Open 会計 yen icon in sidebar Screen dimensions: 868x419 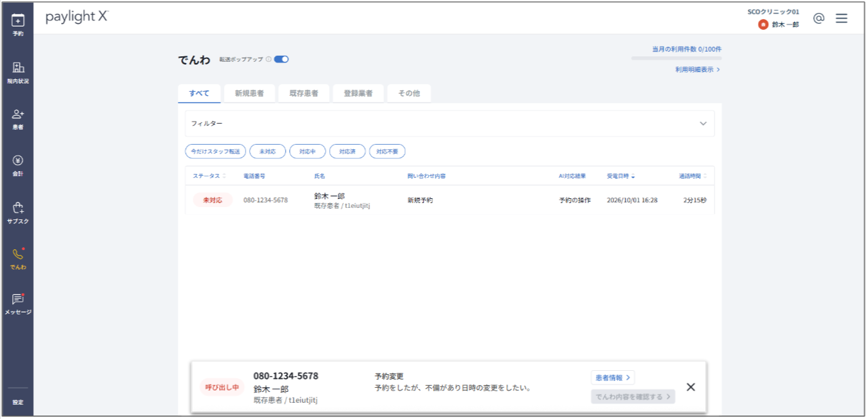pos(18,161)
